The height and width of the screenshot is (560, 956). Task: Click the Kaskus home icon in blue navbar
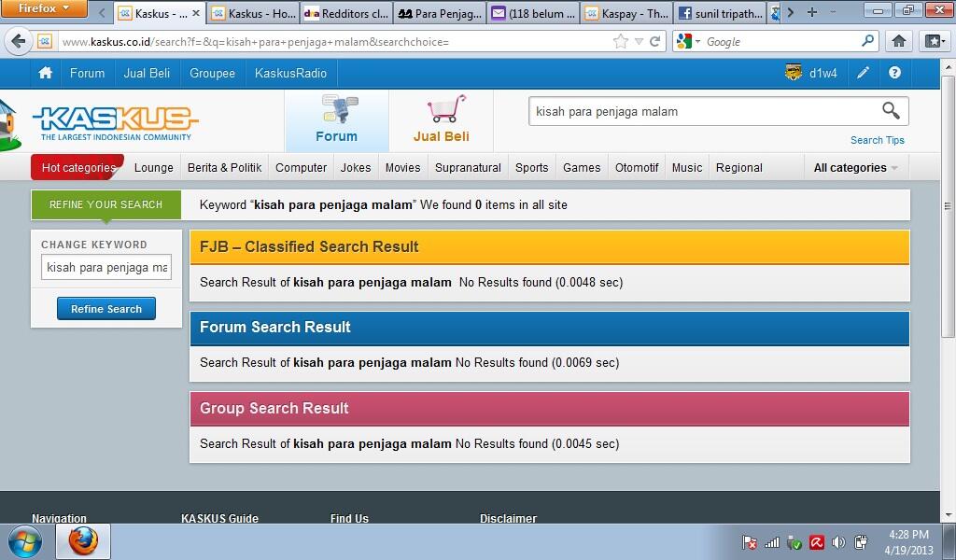(45, 73)
